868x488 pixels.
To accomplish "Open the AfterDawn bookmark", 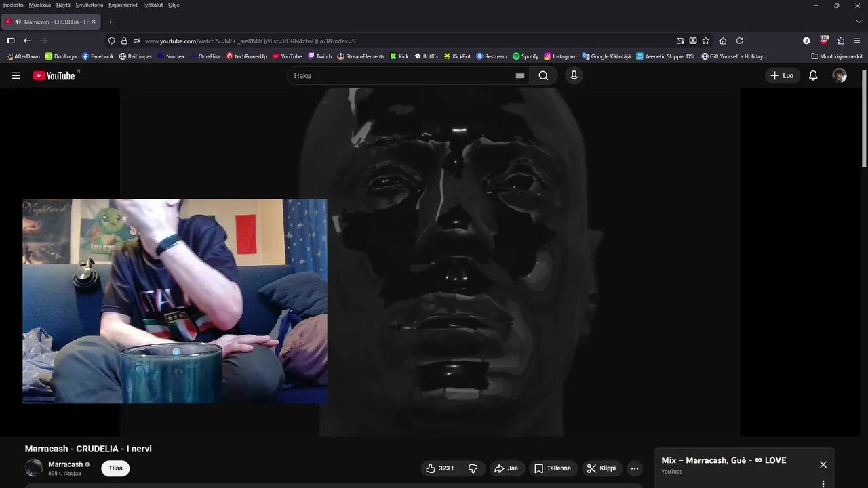I will tap(23, 56).
